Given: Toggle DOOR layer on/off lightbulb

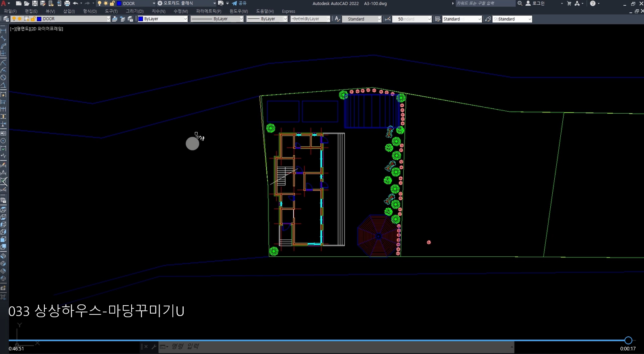Looking at the screenshot, I should pyautogui.click(x=14, y=19).
